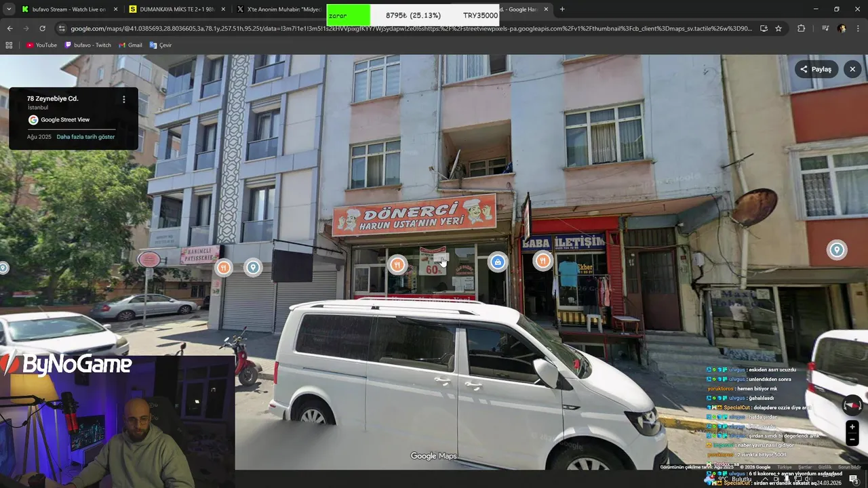Screen dimensions: 868x488
Task: Click 'Daha fazla tarih göster' link
Action: pyautogui.click(x=85, y=137)
